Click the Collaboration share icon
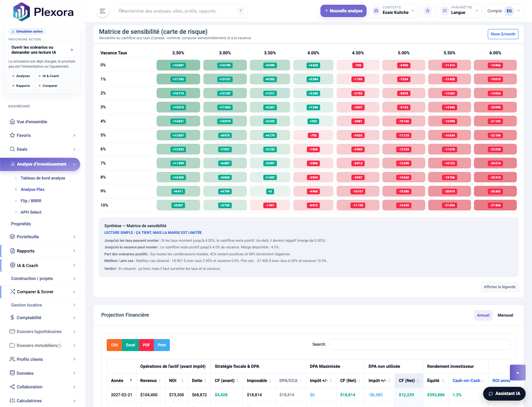Screen dimensions: 532x407 pos(12,387)
